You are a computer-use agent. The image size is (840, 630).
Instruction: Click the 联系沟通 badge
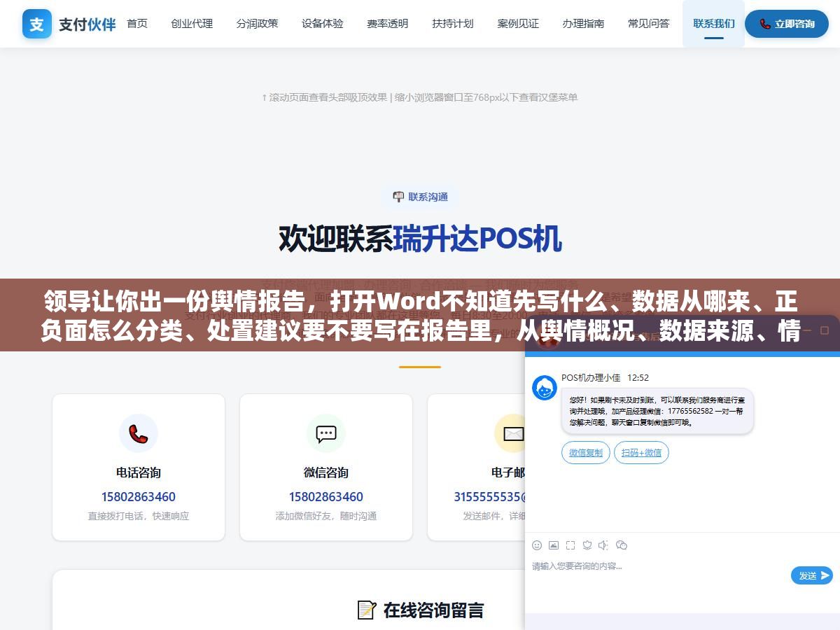[420, 197]
